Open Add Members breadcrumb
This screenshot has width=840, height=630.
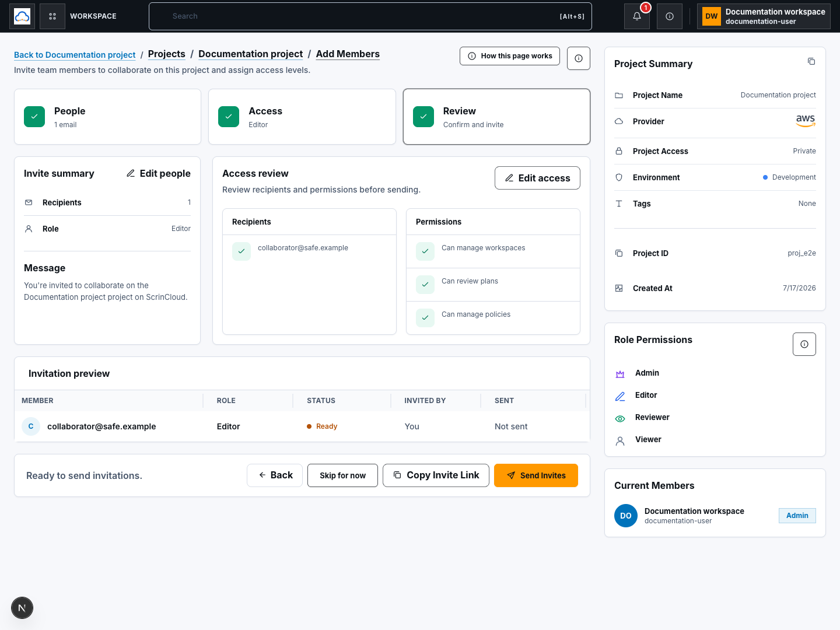coord(348,54)
